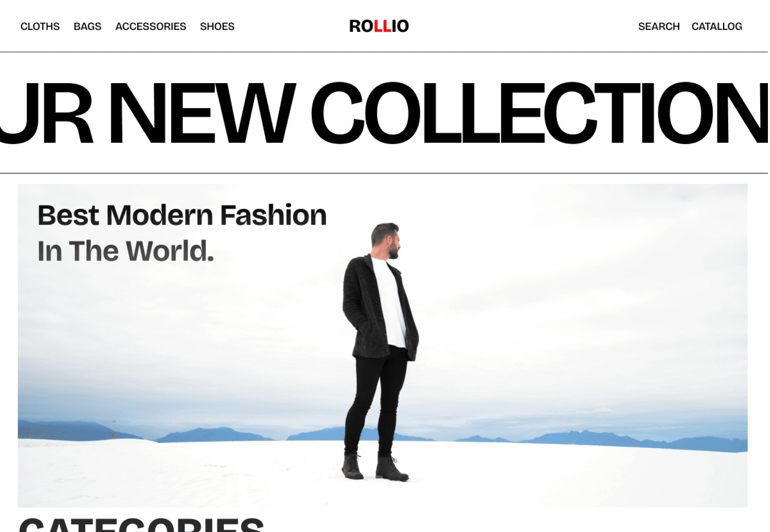Image resolution: width=770 pixels, height=532 pixels.
Task: Click the standing man in hero photo
Action: tap(381, 352)
